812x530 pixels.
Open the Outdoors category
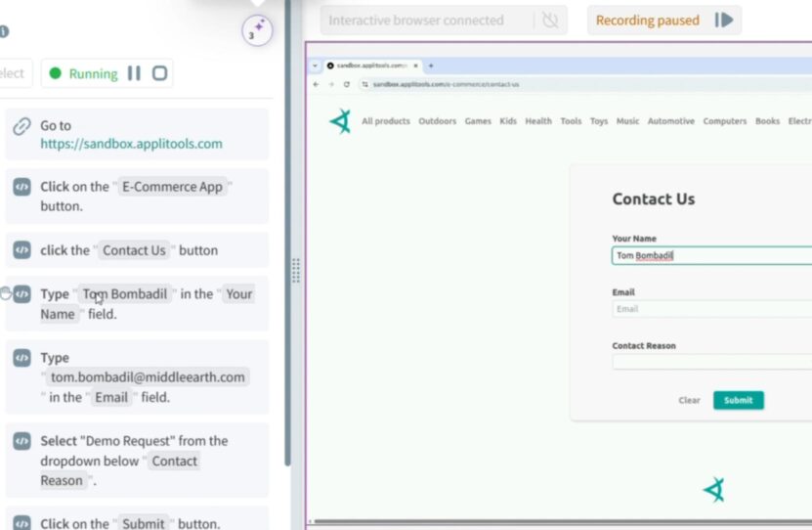pos(437,120)
